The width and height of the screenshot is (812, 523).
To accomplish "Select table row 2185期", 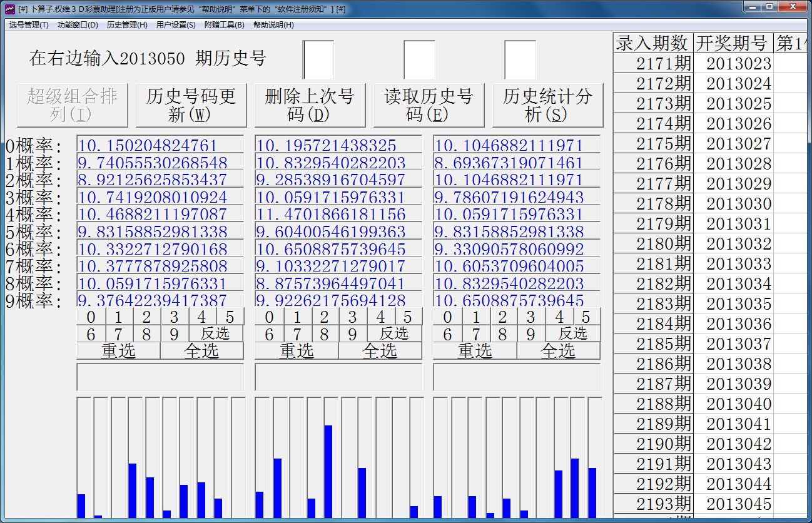I will [653, 344].
